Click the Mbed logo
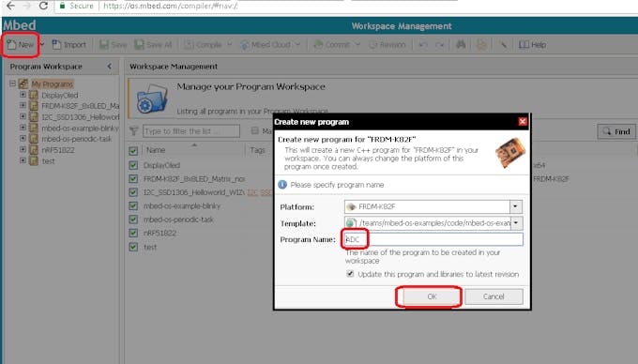The width and height of the screenshot is (638, 364). pos(19,25)
